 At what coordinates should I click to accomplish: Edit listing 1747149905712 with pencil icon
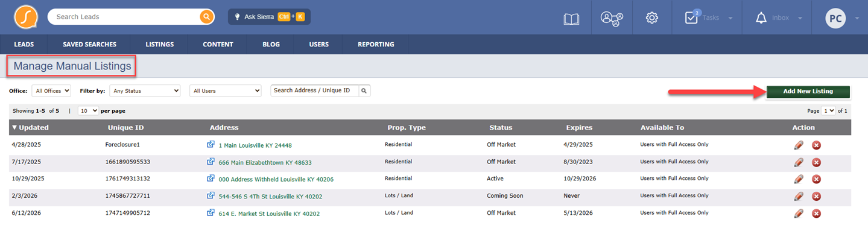click(799, 213)
